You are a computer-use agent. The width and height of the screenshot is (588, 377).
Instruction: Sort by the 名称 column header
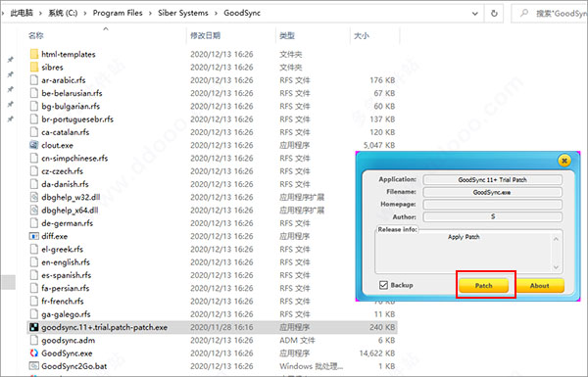[x=36, y=35]
